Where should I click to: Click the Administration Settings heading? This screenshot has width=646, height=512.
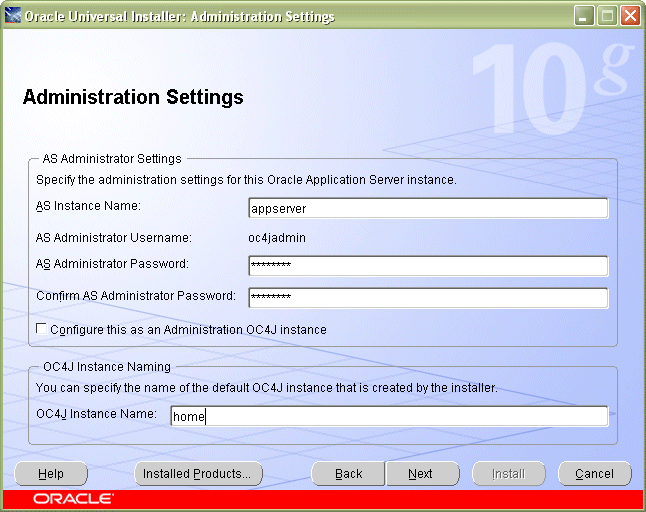pos(133,97)
